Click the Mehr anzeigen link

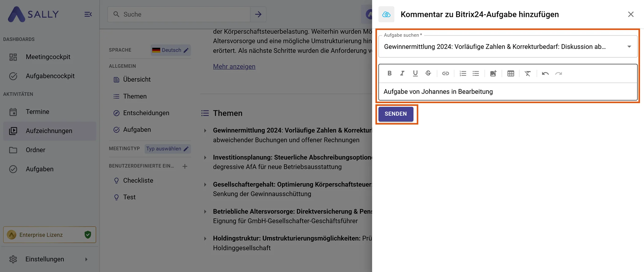[234, 66]
